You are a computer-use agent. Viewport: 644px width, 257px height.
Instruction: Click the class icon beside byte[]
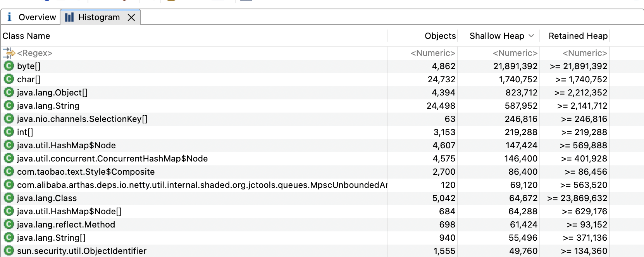(9, 66)
